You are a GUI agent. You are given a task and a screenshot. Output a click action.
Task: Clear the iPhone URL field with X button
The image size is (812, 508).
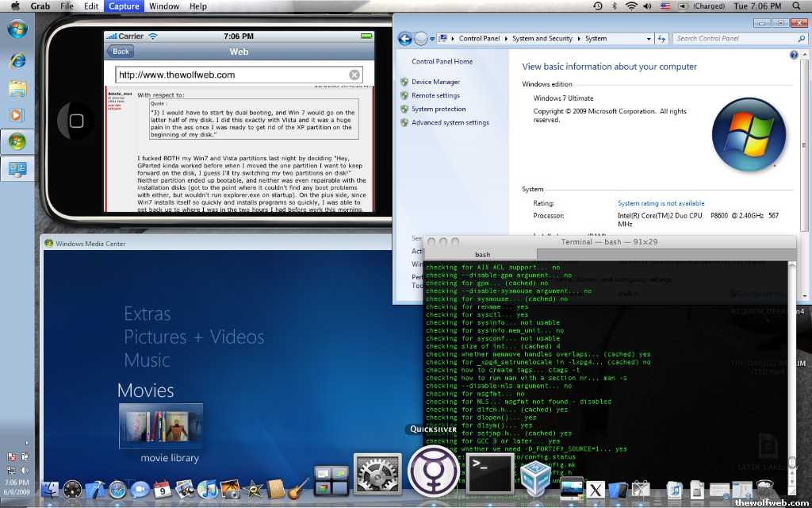click(354, 75)
